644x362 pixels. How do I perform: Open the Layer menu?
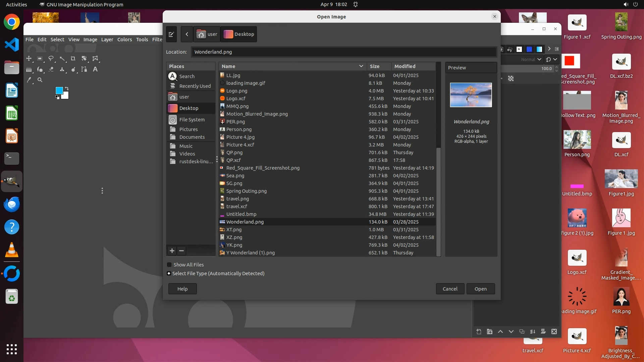click(x=107, y=40)
